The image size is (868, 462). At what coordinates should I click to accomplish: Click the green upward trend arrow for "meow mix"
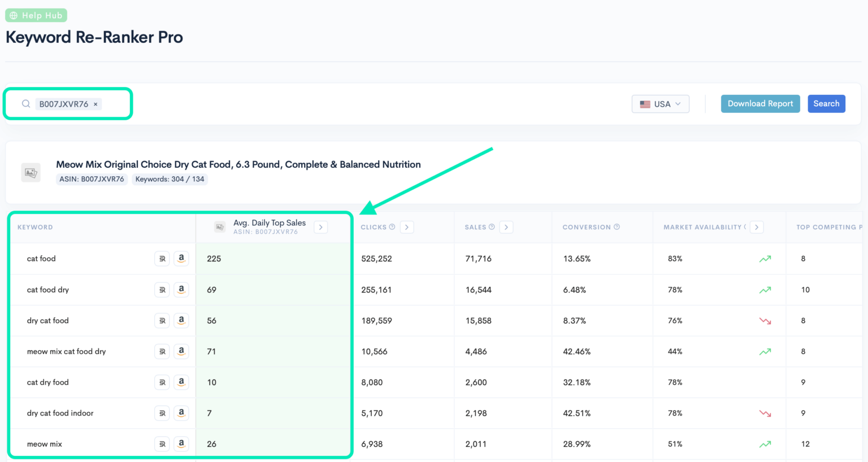click(765, 443)
